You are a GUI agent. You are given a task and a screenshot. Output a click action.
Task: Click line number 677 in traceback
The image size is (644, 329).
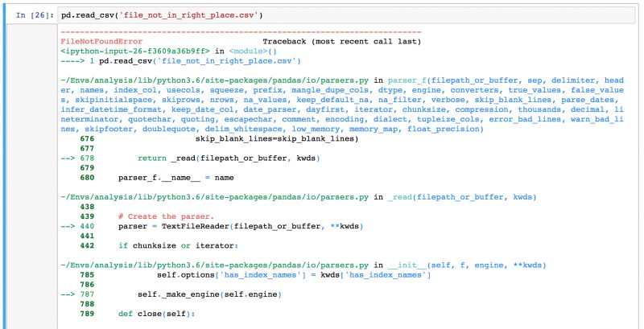click(87, 149)
